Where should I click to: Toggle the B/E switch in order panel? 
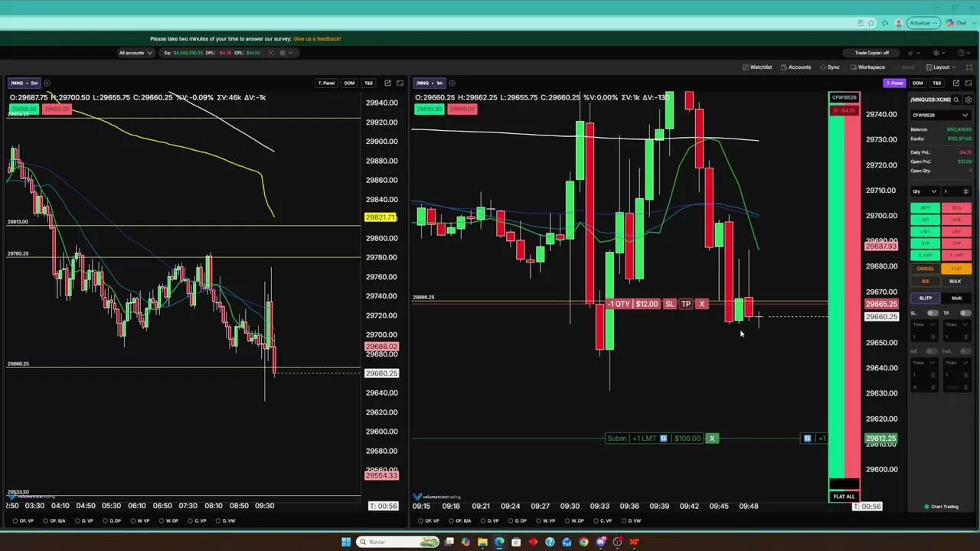(931, 351)
